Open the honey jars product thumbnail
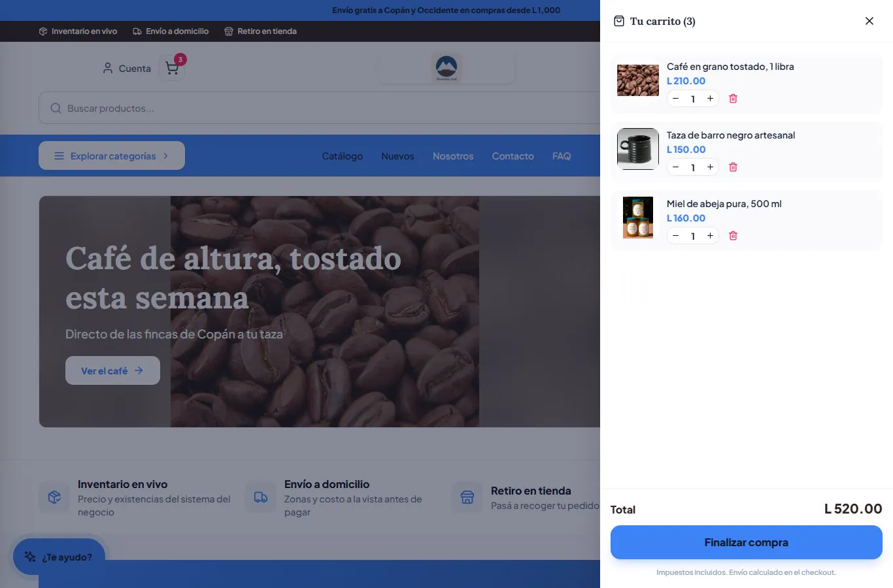 point(638,218)
